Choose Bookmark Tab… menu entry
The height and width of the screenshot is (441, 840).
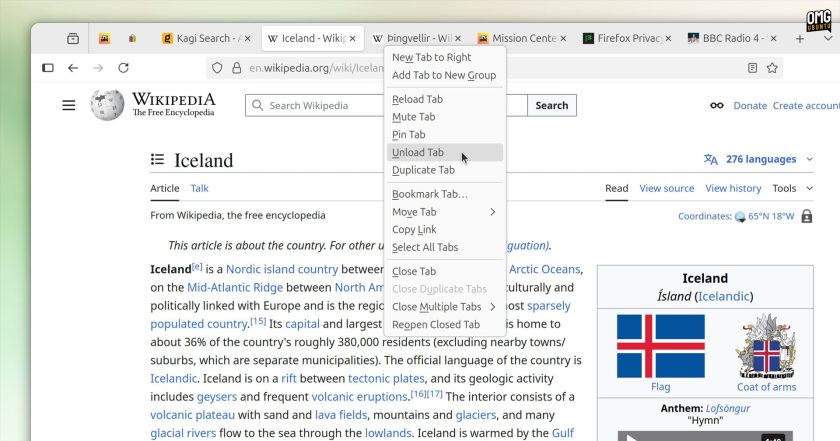click(x=445, y=194)
